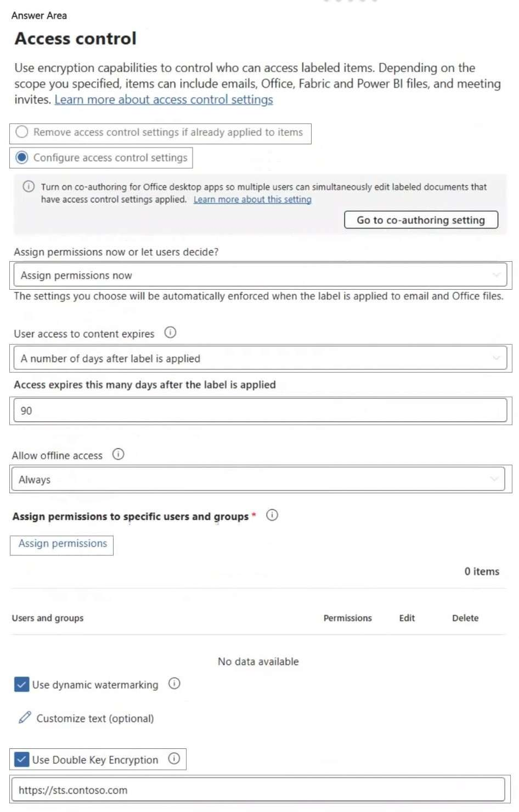Click the info icon in co-authoring notice

pos(29,187)
